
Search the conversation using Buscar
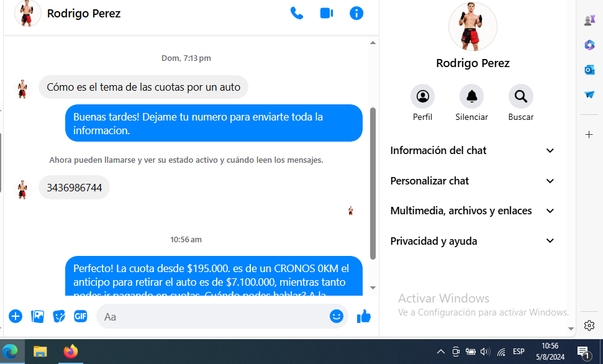coord(520,96)
